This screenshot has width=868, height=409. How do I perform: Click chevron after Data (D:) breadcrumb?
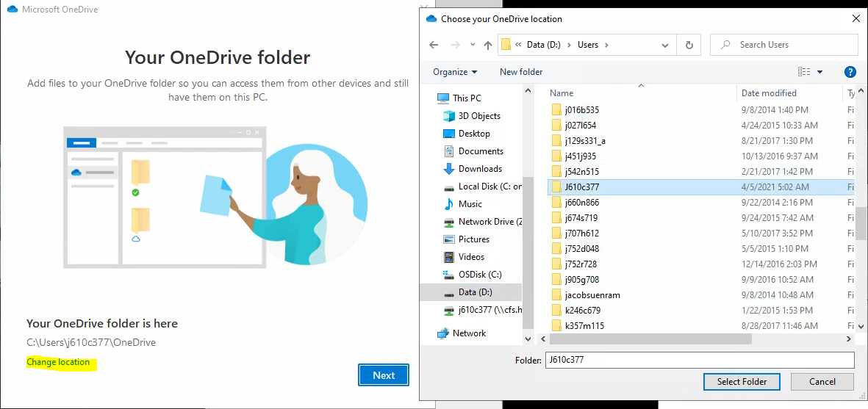[x=570, y=45]
